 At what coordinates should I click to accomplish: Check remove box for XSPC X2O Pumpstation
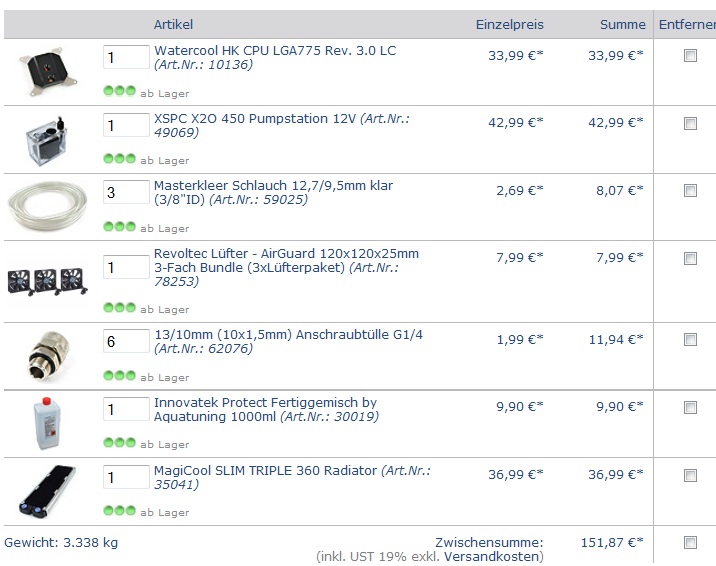(x=690, y=123)
